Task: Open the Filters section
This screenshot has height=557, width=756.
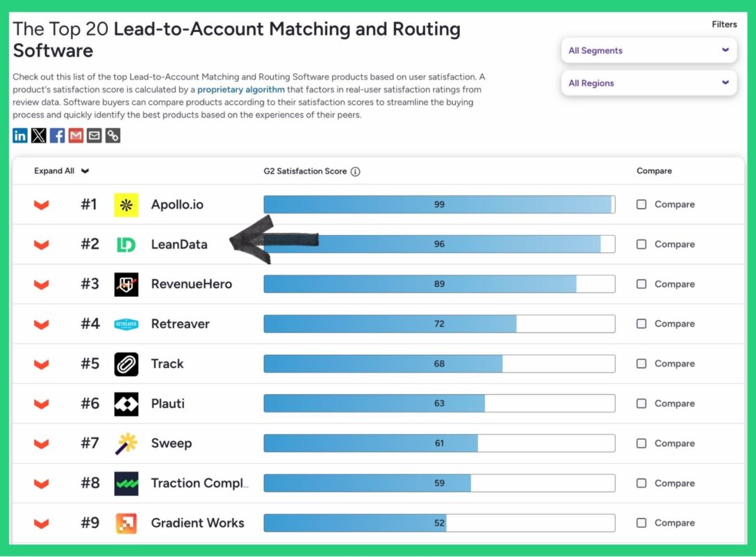Action: click(x=724, y=24)
